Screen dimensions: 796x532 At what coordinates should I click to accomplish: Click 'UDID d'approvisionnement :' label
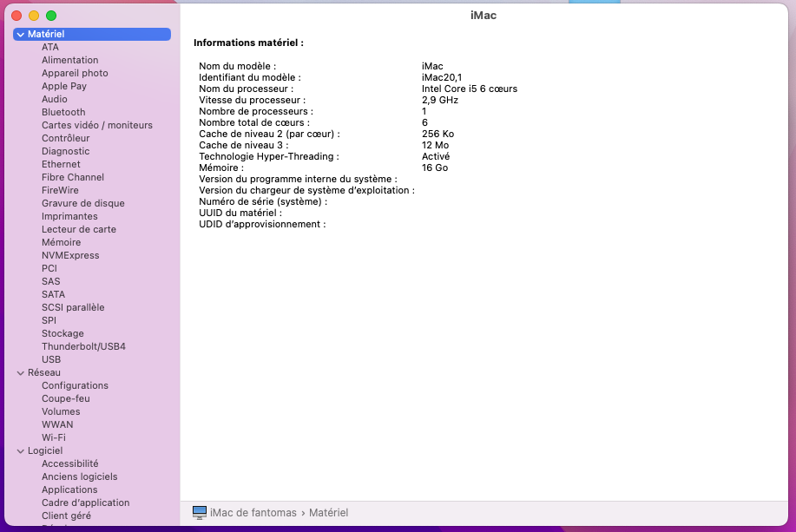[x=262, y=225]
